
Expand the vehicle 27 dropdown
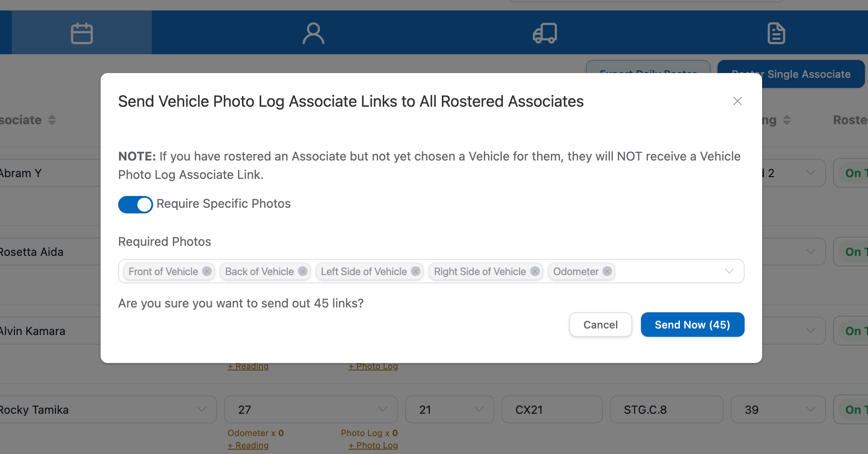click(x=382, y=409)
